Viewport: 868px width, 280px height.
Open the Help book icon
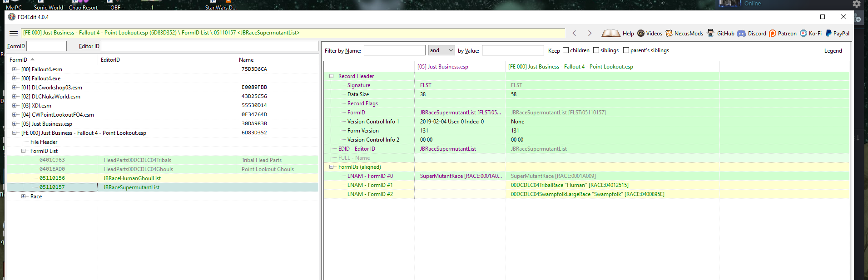click(x=611, y=33)
